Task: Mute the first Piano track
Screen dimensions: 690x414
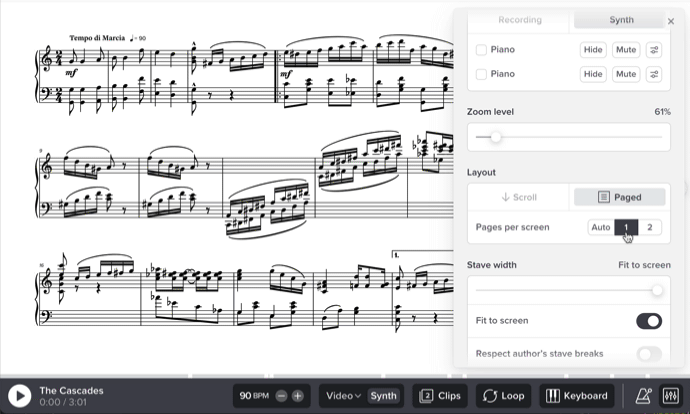Action: pyautogui.click(x=626, y=50)
